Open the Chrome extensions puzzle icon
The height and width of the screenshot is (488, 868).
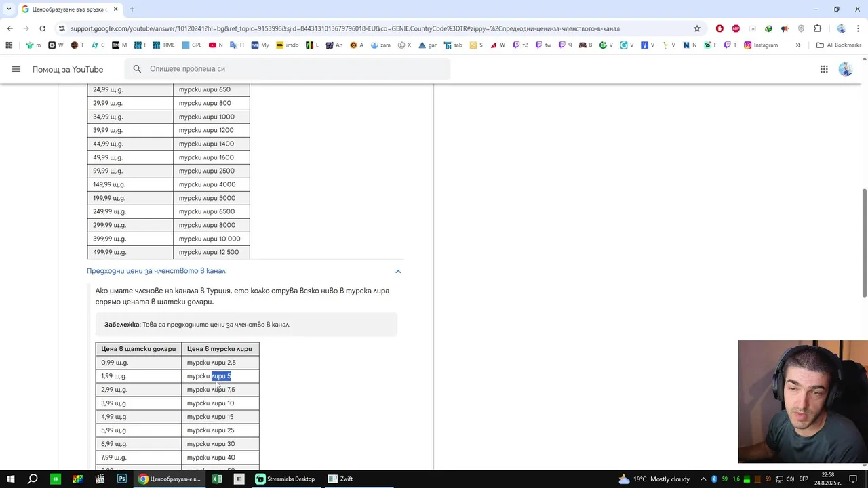817,28
